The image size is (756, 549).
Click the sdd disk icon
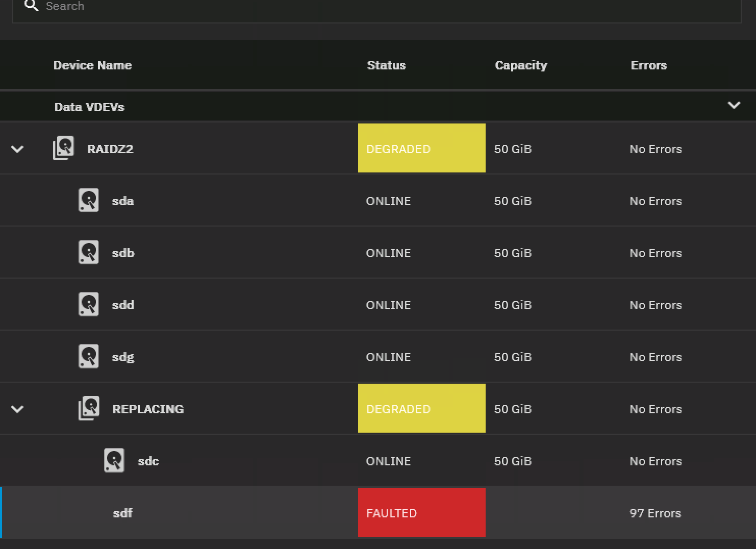pyautogui.click(x=88, y=305)
